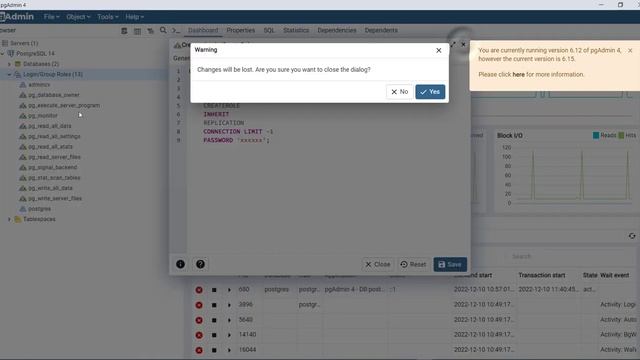This screenshot has width=640, height=360.
Task: Switch to the Properties tab
Action: point(240,30)
